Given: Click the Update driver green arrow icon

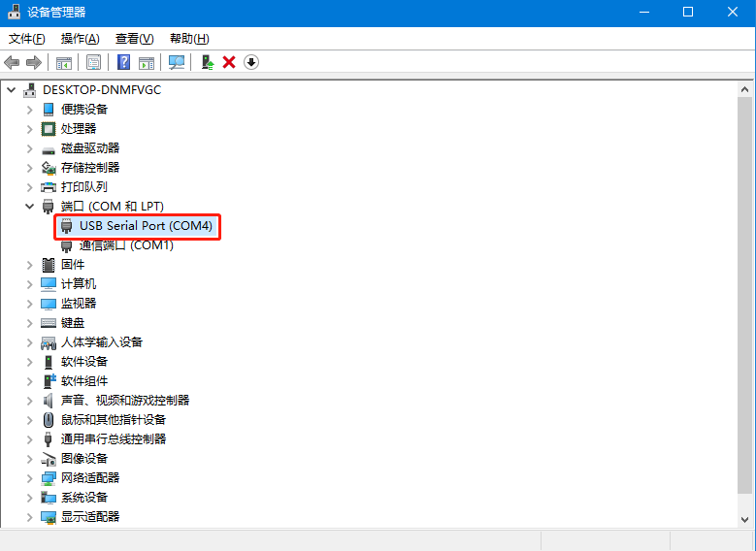Looking at the screenshot, I should coord(207,62).
